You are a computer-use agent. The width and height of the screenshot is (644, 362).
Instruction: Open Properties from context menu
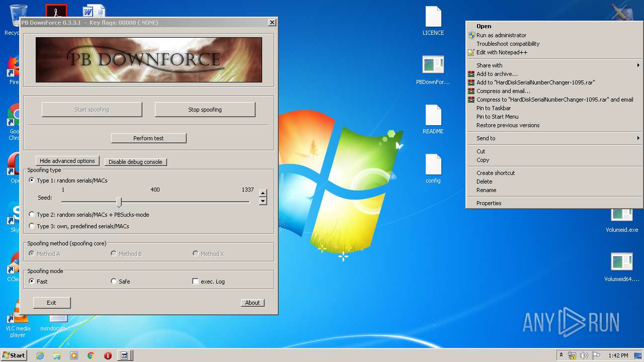pyautogui.click(x=554, y=203)
